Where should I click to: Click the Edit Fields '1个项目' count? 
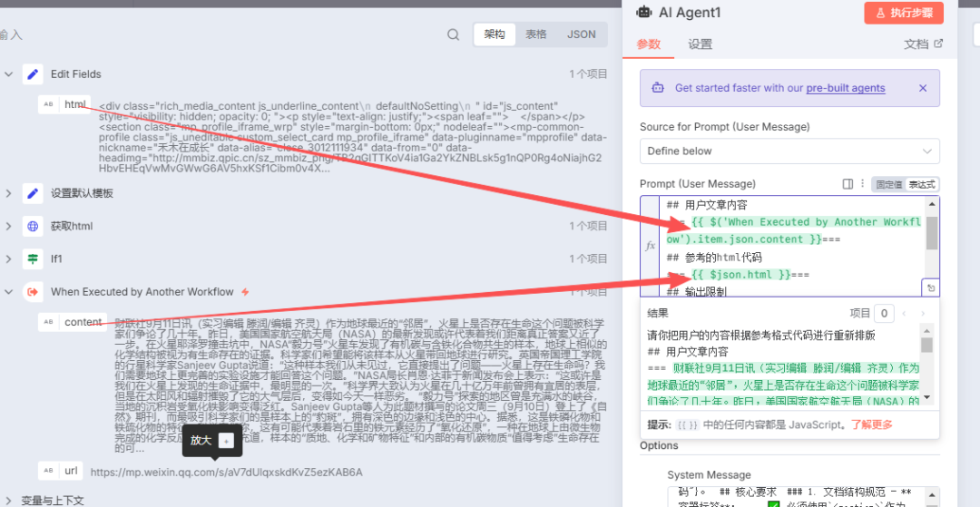pos(588,73)
